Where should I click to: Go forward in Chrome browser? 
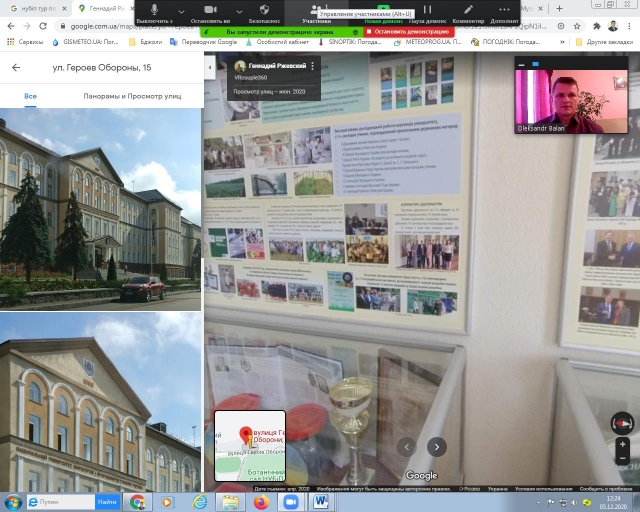pos(27,26)
